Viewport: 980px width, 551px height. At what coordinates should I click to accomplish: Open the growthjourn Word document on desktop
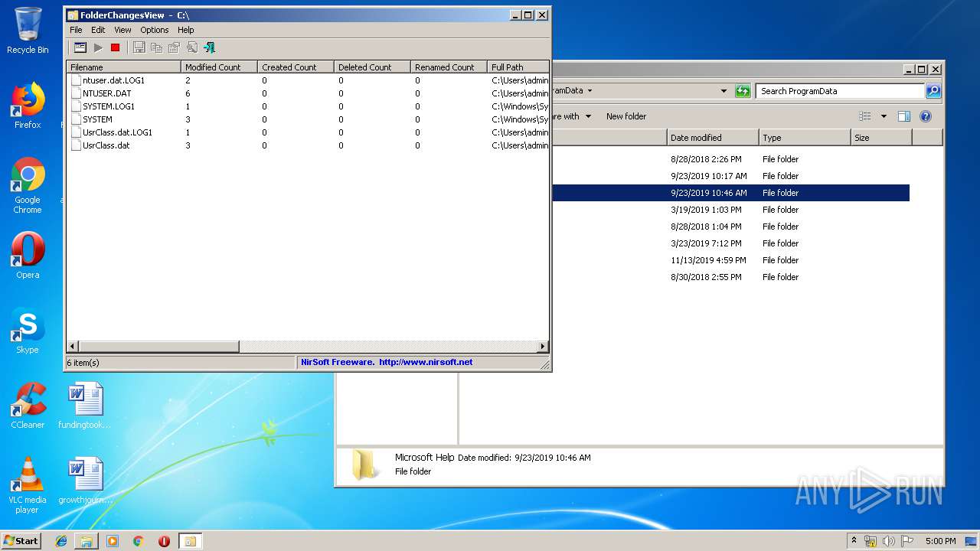[84, 481]
